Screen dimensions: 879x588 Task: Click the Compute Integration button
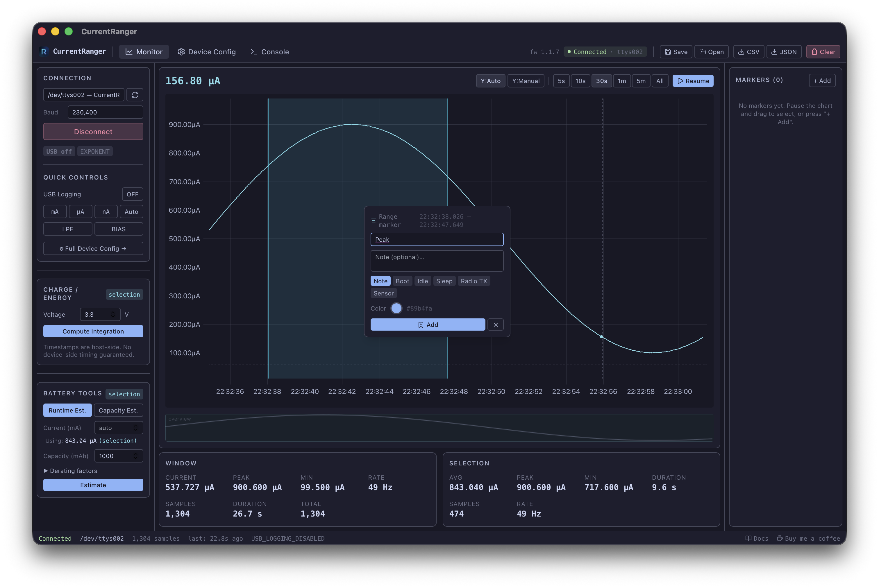(93, 331)
